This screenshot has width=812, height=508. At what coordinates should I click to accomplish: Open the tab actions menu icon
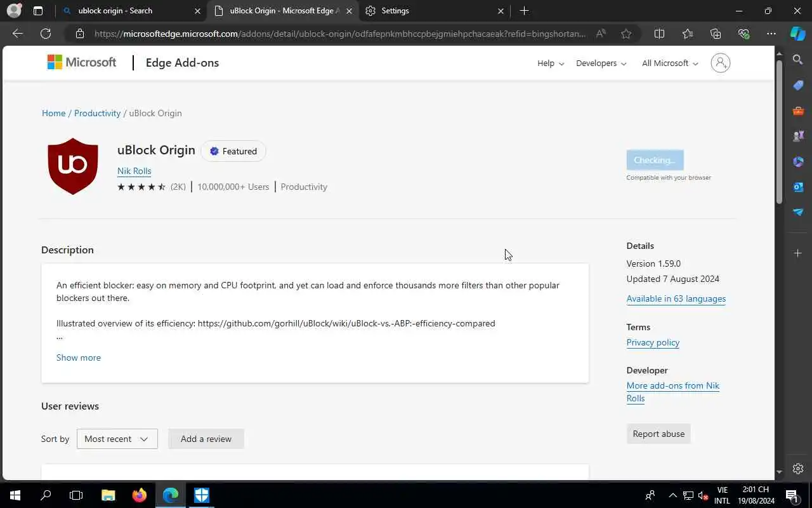point(38,11)
